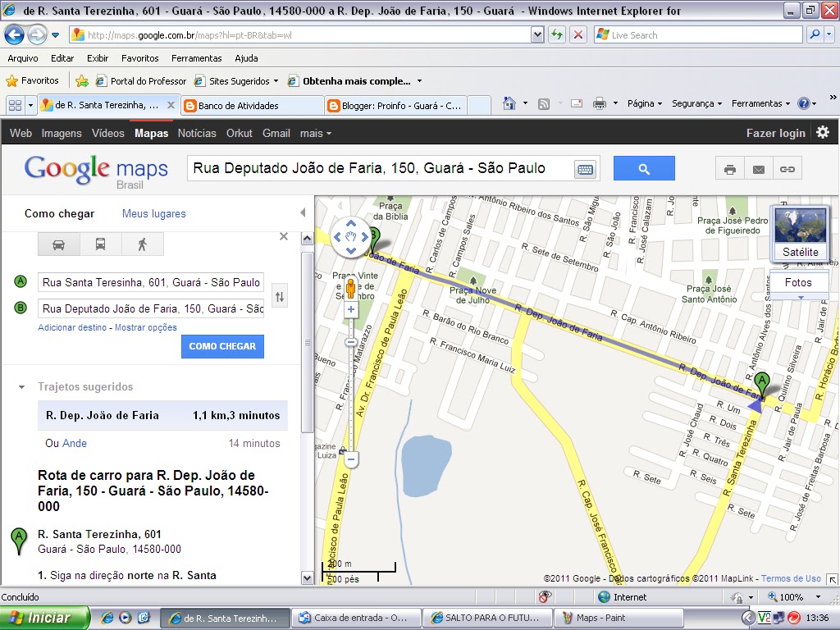The width and height of the screenshot is (840, 630).
Task: Switch to Caixa de entrada taskbar window
Action: click(x=356, y=619)
